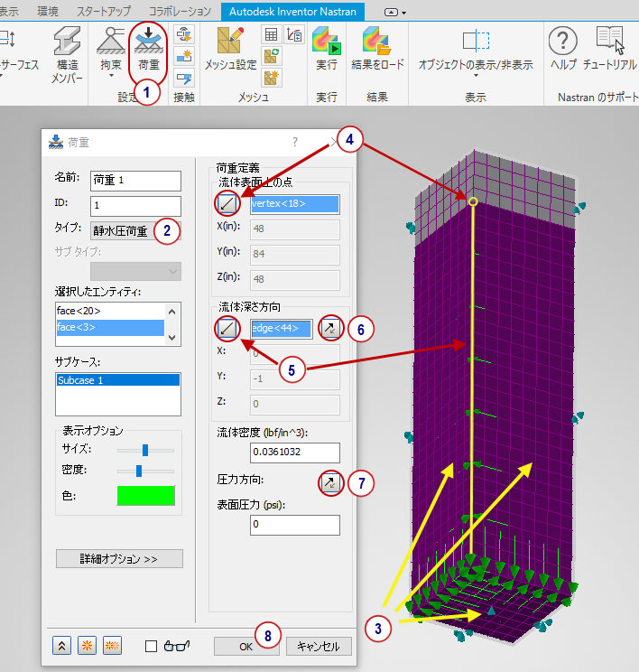Click the regenerate mesh icon
The height and width of the screenshot is (672, 639).
coord(271,56)
